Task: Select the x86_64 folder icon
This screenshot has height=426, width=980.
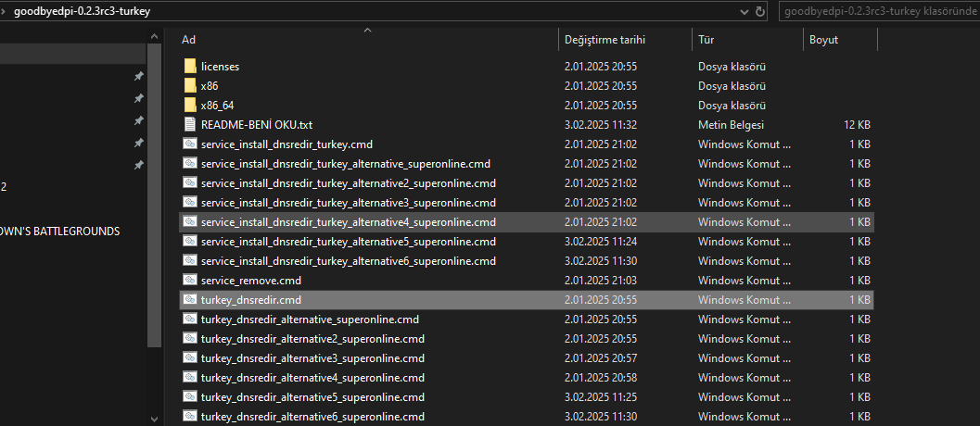Action: (190, 105)
